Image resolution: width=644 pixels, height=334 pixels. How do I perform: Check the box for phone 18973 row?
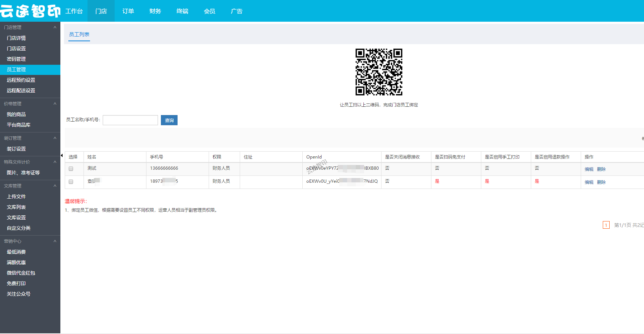pyautogui.click(x=71, y=182)
